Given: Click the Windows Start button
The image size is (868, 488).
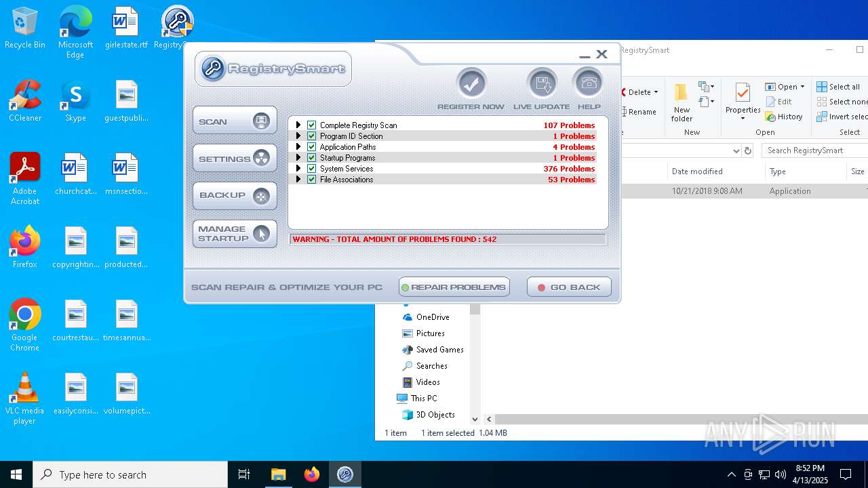Looking at the screenshot, I should tap(16, 474).
